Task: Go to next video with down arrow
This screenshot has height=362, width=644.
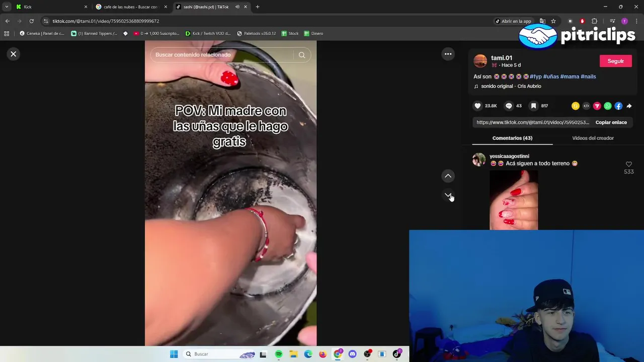Action: (448, 195)
